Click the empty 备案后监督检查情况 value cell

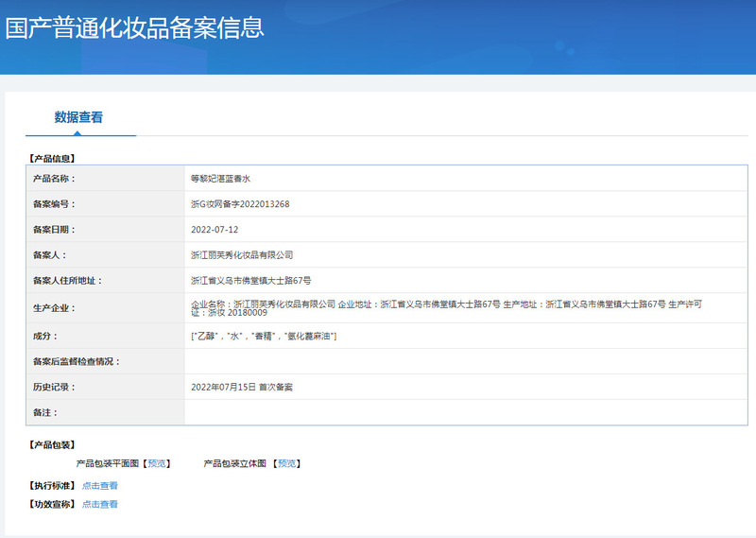(467, 361)
